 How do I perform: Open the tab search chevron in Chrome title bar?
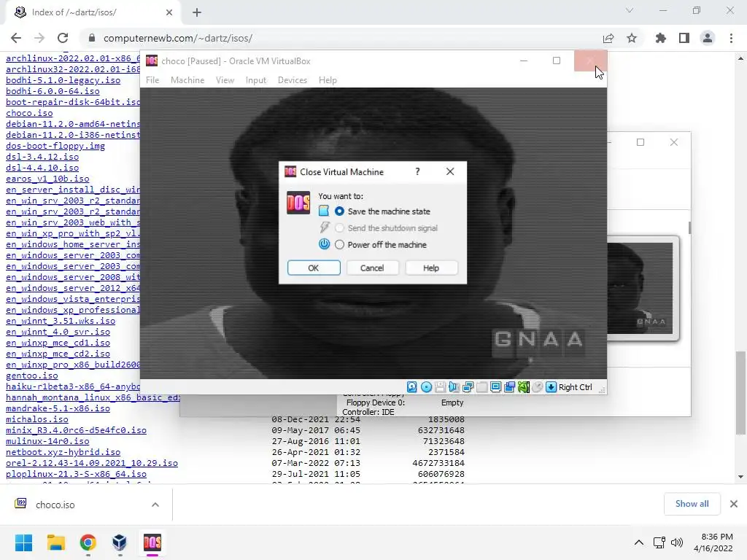pyautogui.click(x=630, y=10)
